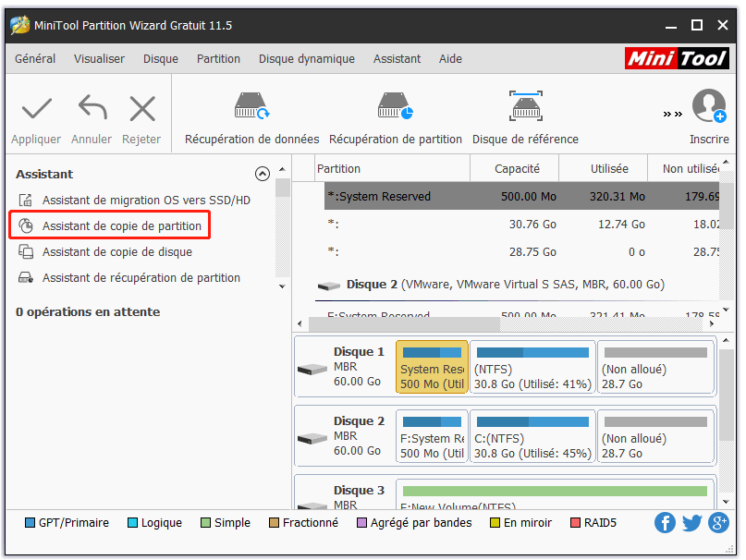The image size is (746, 560).
Task: Click disk map scrollbar up arrow
Action: pyautogui.click(x=726, y=340)
